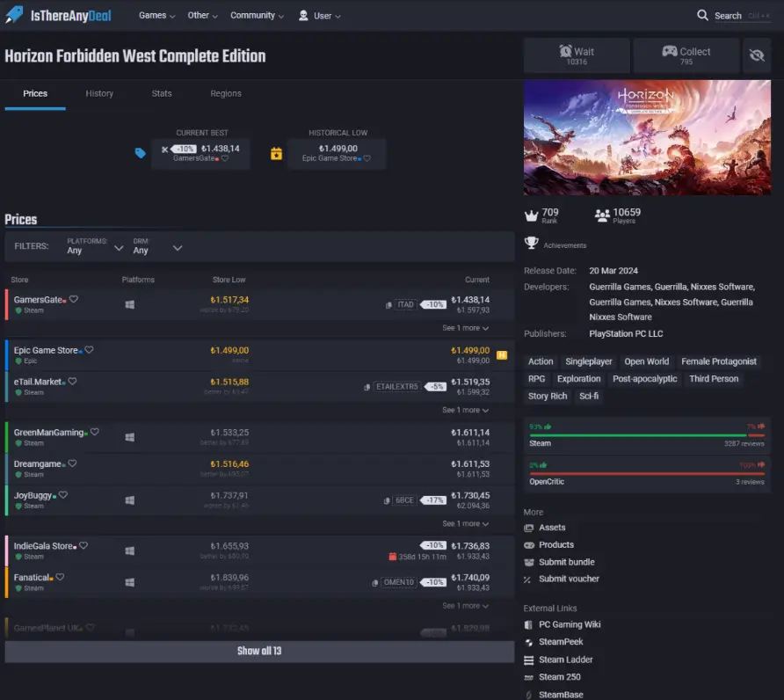The height and width of the screenshot is (700, 784).
Task: Click the IsThereAnyDeal logo icon
Action: coord(14,15)
